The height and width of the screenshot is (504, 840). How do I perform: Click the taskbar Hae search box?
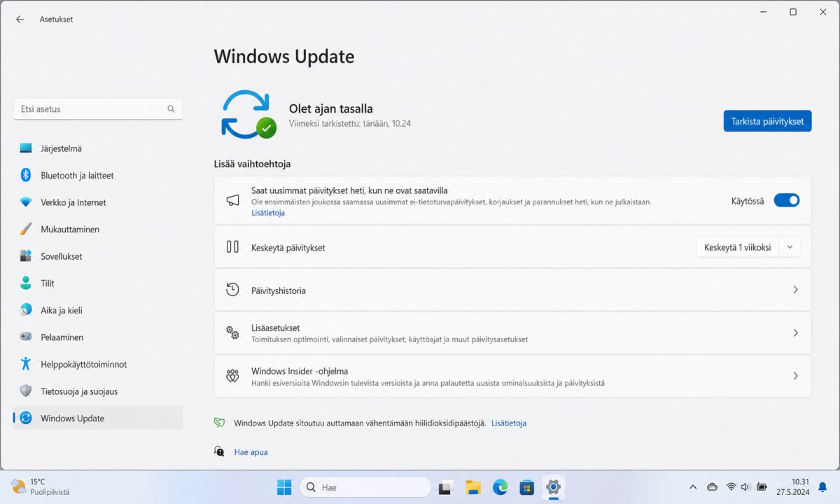365,486
